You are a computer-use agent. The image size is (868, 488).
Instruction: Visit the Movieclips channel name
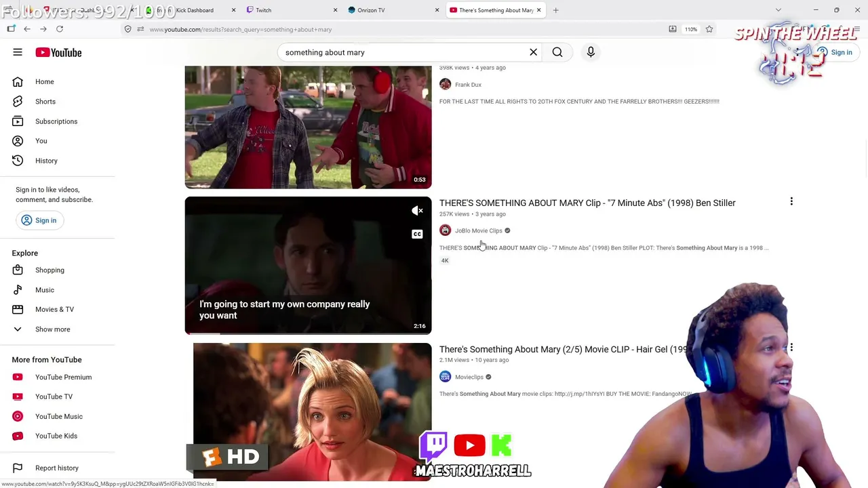469,377
